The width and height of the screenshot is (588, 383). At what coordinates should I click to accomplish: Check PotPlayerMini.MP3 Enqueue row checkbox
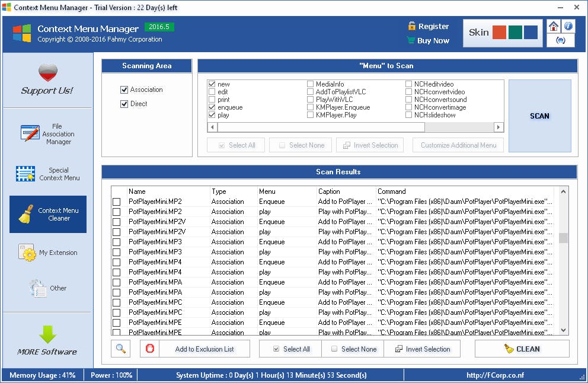coord(117,242)
